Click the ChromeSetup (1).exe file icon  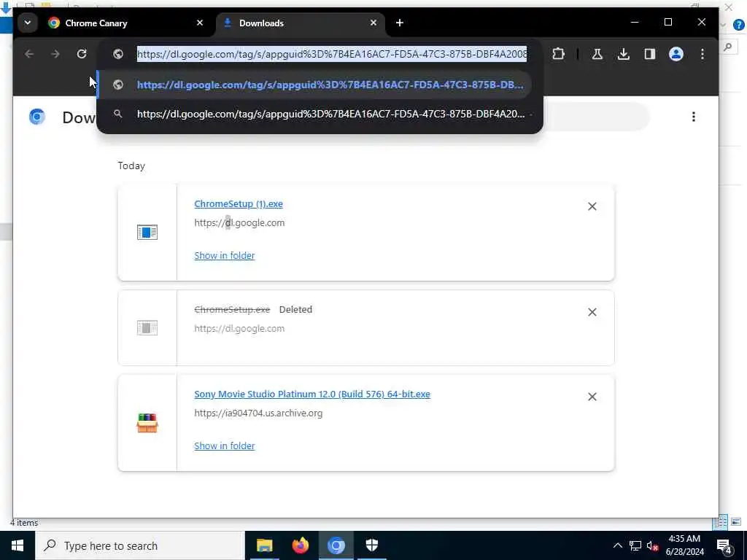click(147, 233)
